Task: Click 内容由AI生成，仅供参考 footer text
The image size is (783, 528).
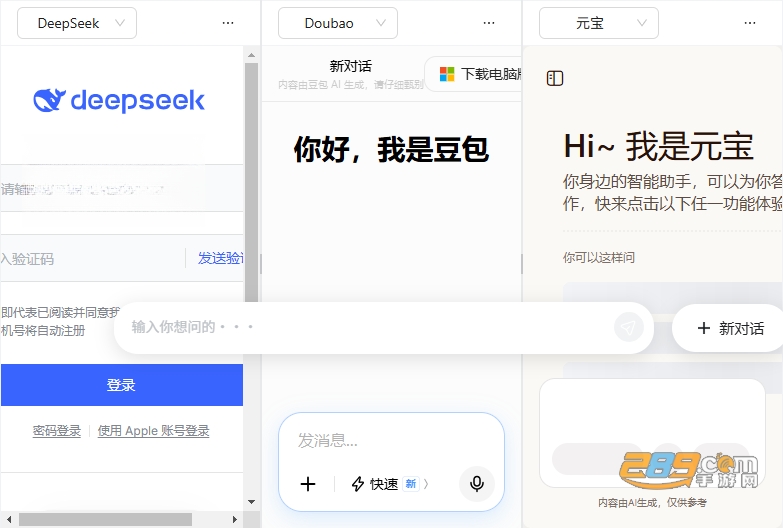Action: (x=652, y=503)
